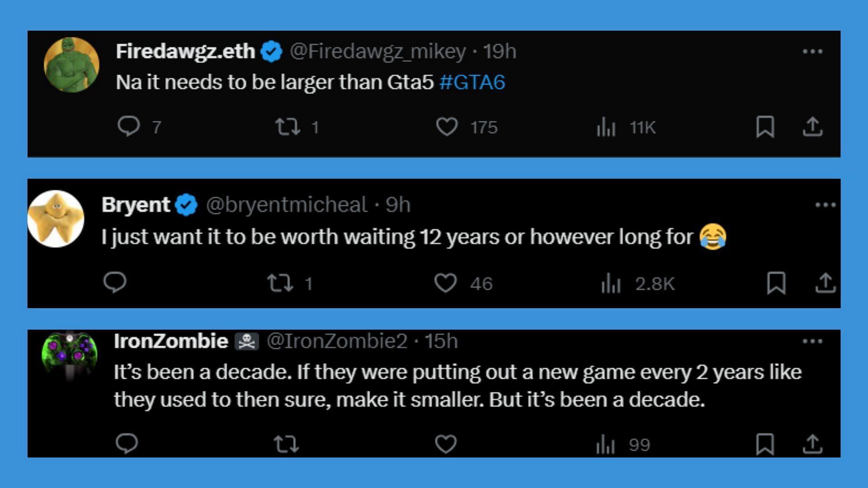Bookmark IronZombie's tweet
The width and height of the screenshot is (868, 488).
pyautogui.click(x=765, y=444)
